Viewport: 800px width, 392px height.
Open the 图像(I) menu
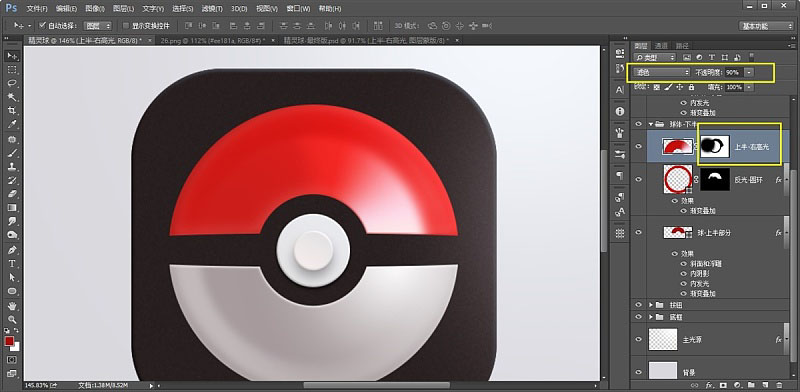(95, 9)
